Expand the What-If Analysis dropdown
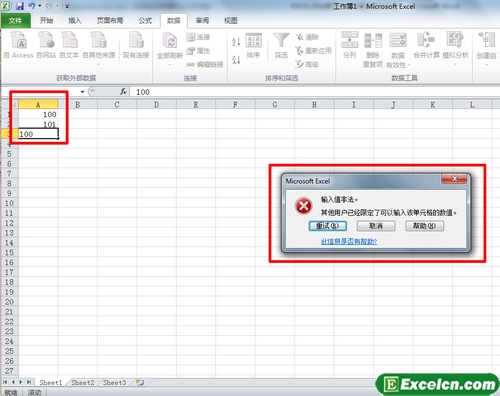 tap(455, 64)
